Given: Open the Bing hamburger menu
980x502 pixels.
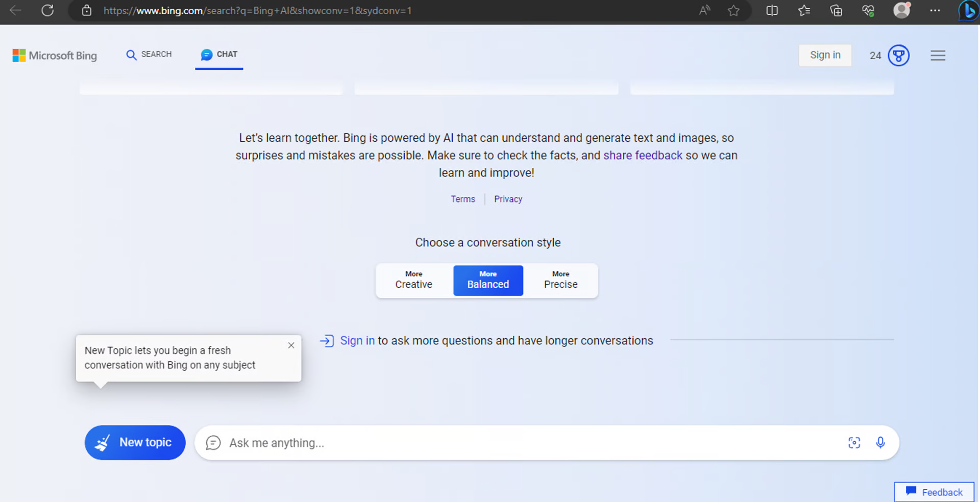Looking at the screenshot, I should 938,55.
